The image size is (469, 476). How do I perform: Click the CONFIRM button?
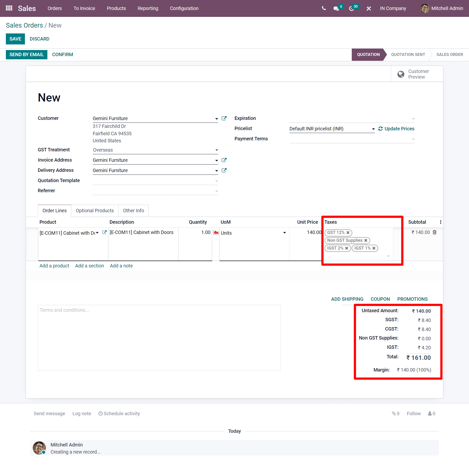tap(62, 54)
